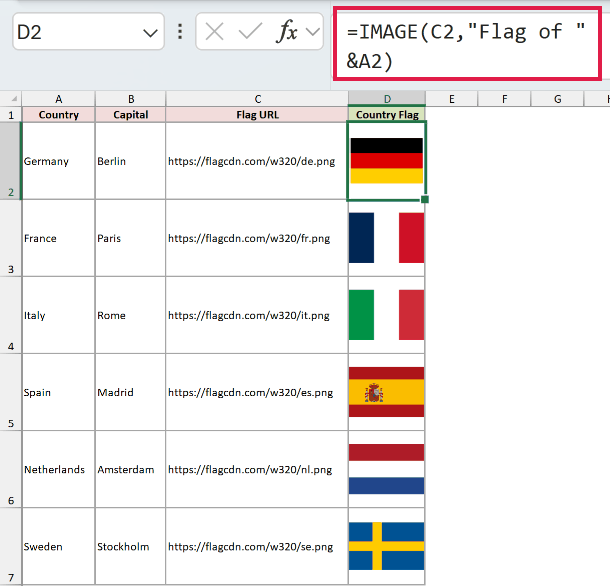Image resolution: width=610 pixels, height=586 pixels.
Task: Select the se.png flag URL cell
Action: point(257,546)
